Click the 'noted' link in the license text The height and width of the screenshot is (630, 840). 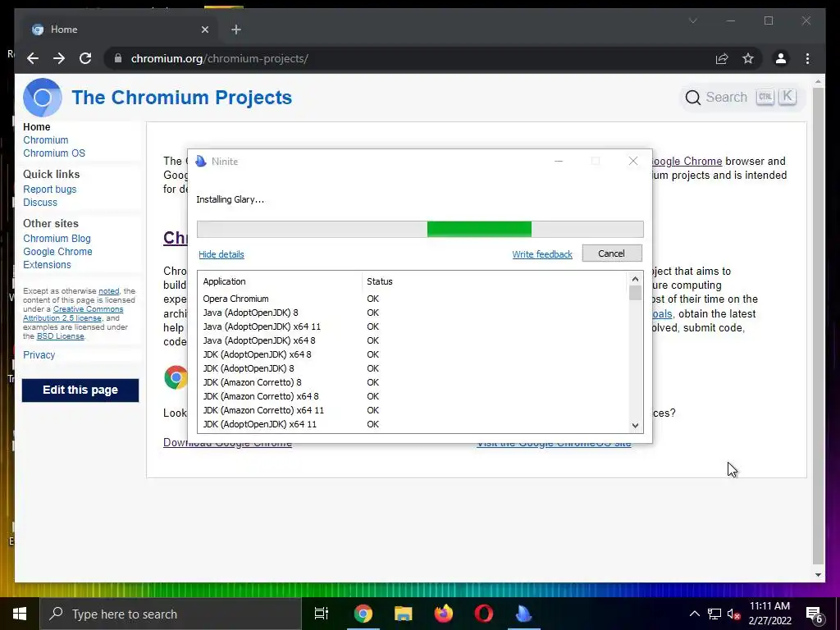109,291
